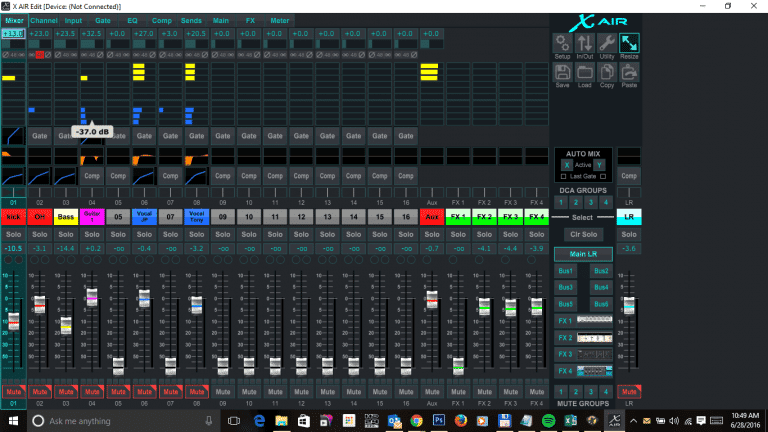Select Bus4 sends layer

[601, 288]
